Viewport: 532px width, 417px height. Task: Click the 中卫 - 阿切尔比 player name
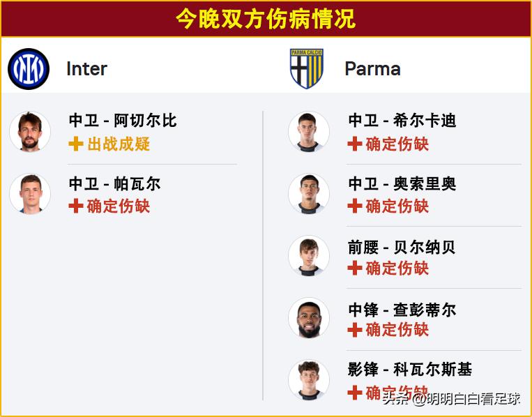[x=123, y=121]
